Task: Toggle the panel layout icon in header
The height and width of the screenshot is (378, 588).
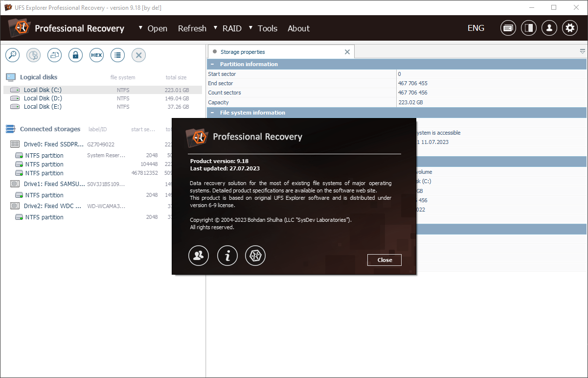Action: 529,28
